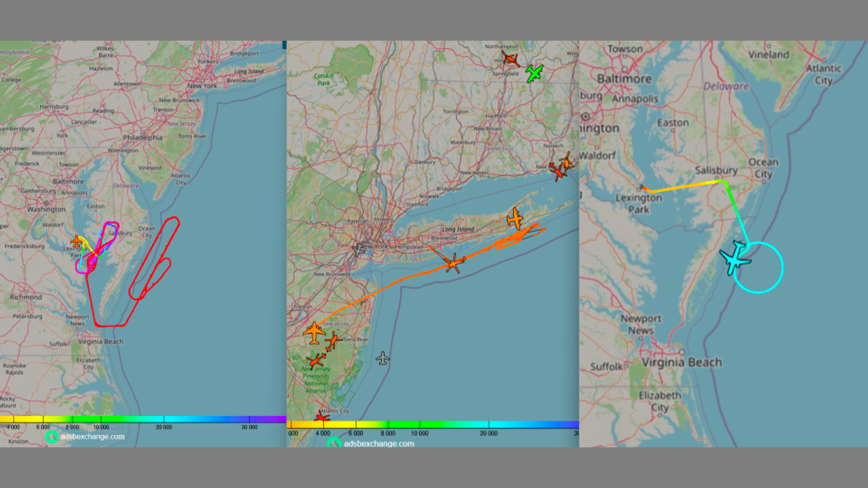The width and height of the screenshot is (868, 488).
Task: Click the red helicopter near Northampton
Action: 510,59
